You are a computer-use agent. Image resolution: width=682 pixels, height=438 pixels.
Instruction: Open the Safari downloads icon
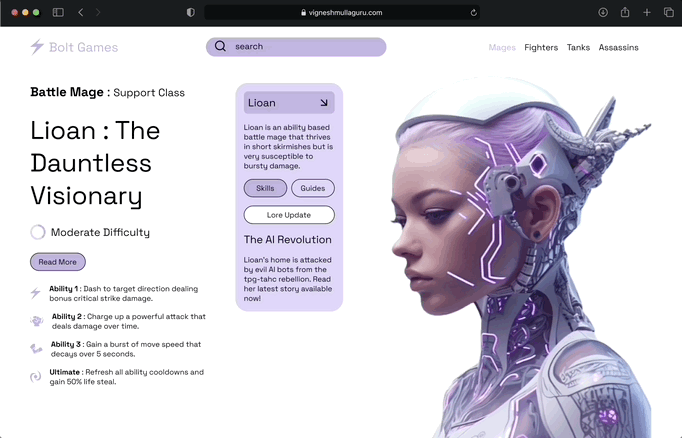click(603, 13)
